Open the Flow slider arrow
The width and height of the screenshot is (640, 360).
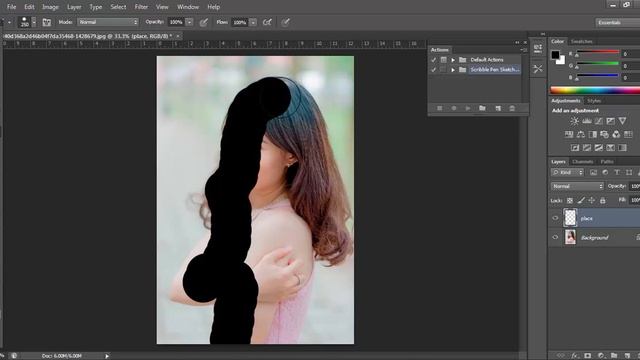pos(253,22)
